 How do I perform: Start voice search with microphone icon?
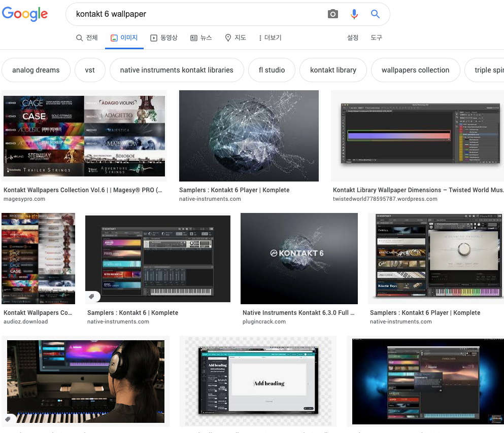coord(354,14)
